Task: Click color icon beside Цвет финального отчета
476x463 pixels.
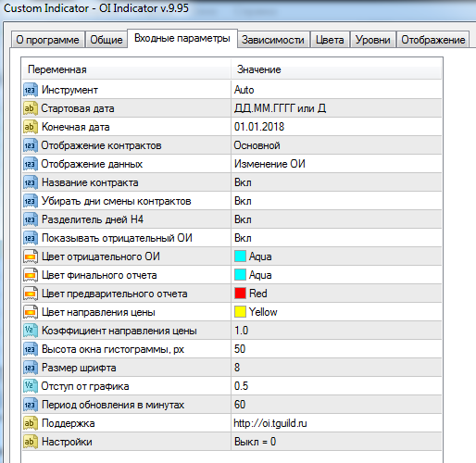Action: tap(31, 275)
